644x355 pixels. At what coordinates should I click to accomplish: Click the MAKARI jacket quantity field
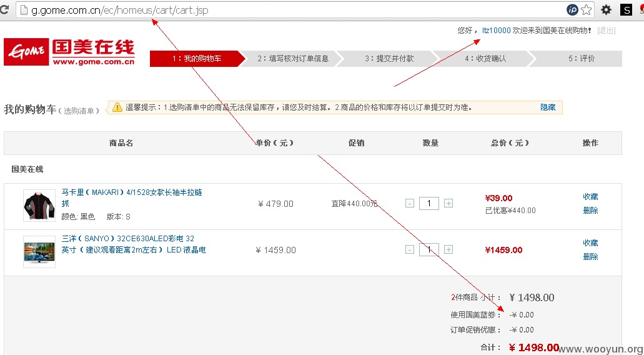[429, 203]
